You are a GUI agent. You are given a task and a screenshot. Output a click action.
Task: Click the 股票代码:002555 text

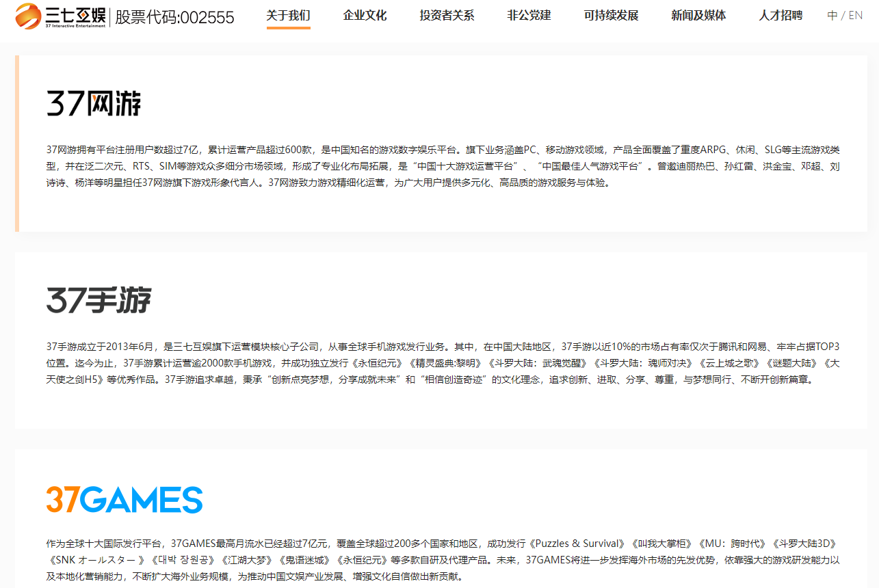(x=174, y=17)
